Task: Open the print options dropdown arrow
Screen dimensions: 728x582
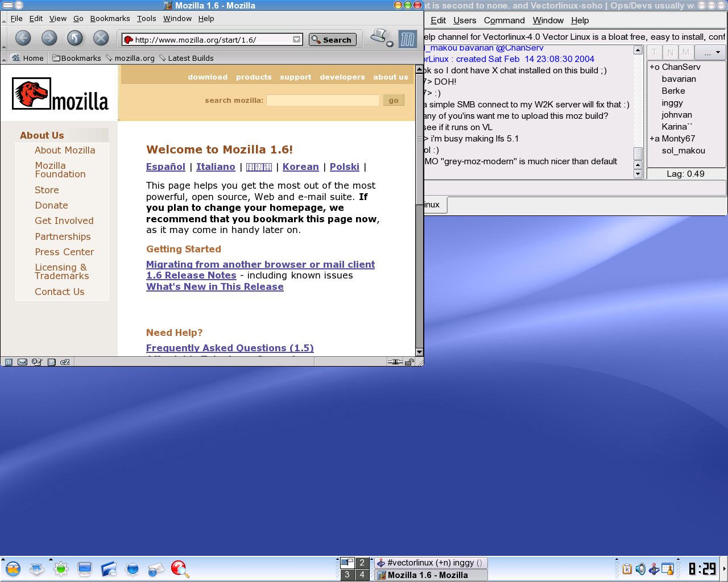Action: click(390, 44)
